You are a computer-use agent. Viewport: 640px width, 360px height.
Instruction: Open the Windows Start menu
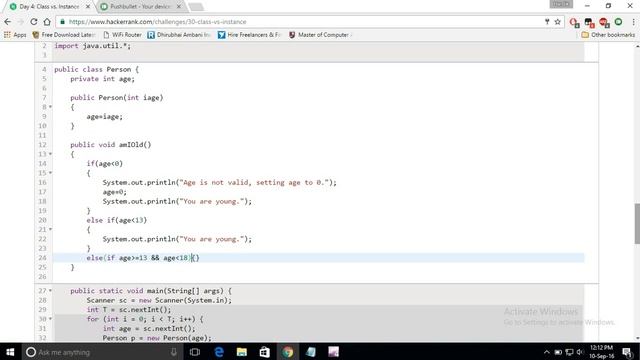click(10, 352)
